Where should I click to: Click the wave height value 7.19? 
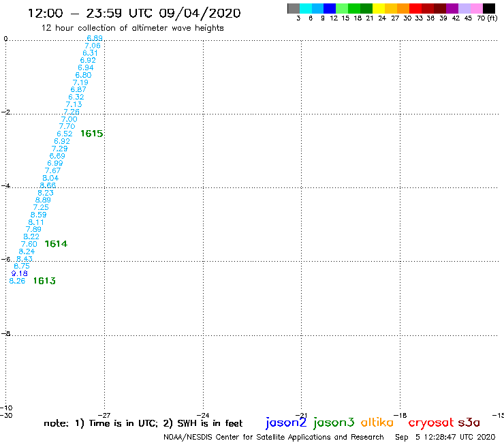tap(80, 82)
